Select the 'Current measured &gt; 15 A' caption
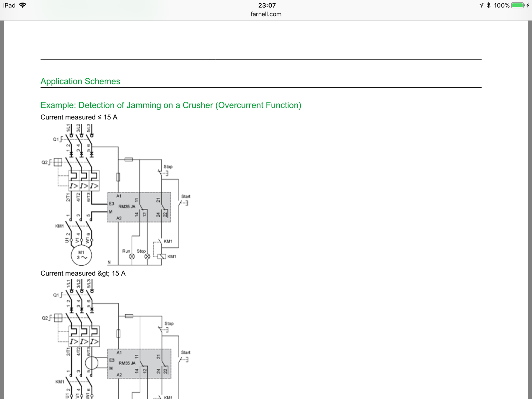This screenshot has width=532, height=399. coord(83,273)
